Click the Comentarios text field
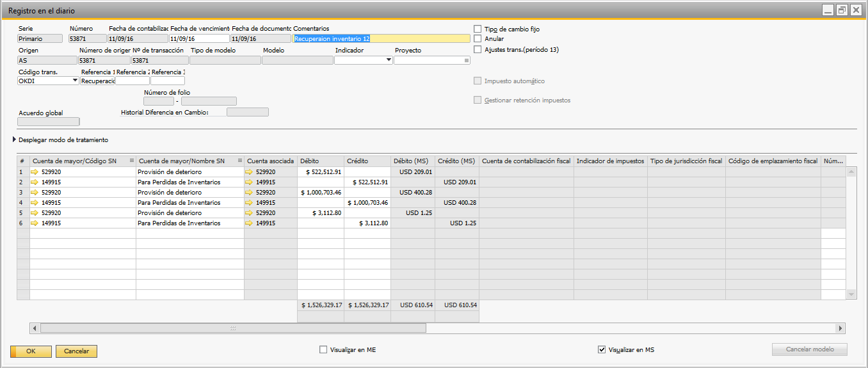868x368 pixels. 382,38
